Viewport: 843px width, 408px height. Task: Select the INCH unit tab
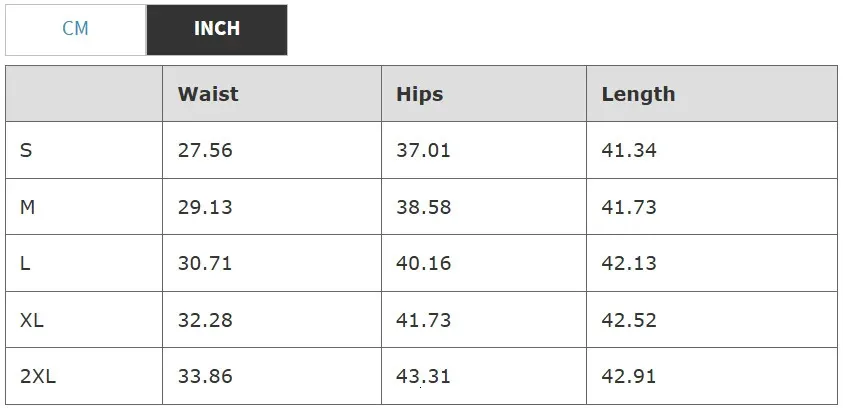coord(216,29)
